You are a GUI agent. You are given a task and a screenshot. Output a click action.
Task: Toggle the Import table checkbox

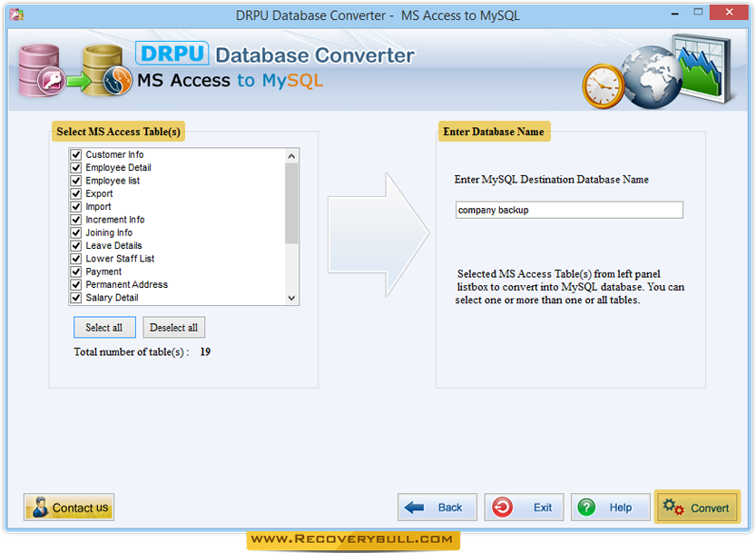pyautogui.click(x=75, y=206)
